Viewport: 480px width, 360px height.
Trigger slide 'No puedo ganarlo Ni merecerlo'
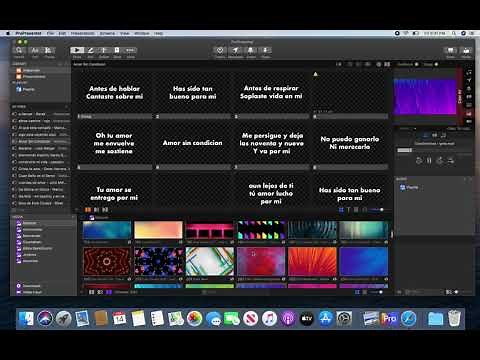point(350,143)
